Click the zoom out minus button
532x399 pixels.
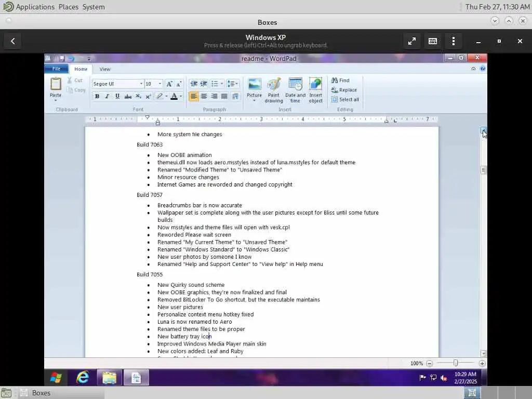[429, 363]
